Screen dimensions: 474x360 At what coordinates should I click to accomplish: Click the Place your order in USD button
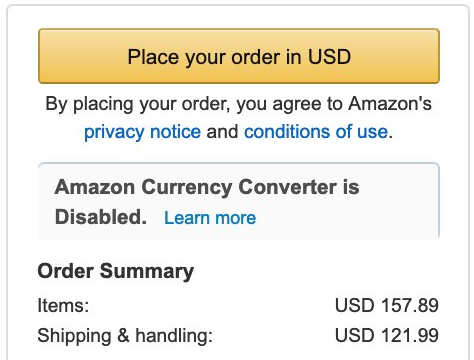[x=239, y=56]
